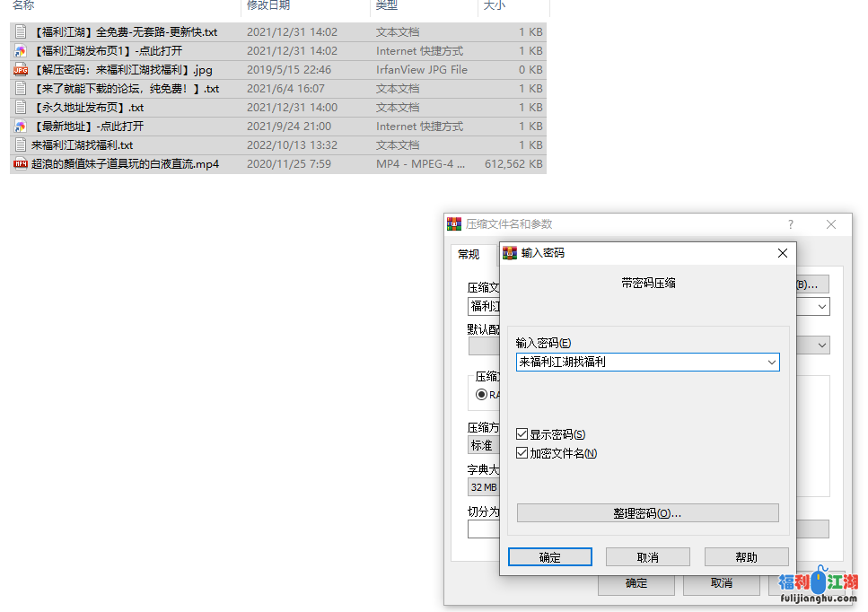The height and width of the screenshot is (612, 868).
Task: Click the 整理密码 button
Action: [647, 512]
